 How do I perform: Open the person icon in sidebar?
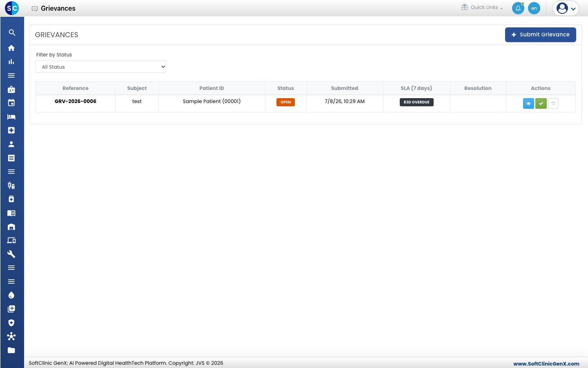click(11, 144)
